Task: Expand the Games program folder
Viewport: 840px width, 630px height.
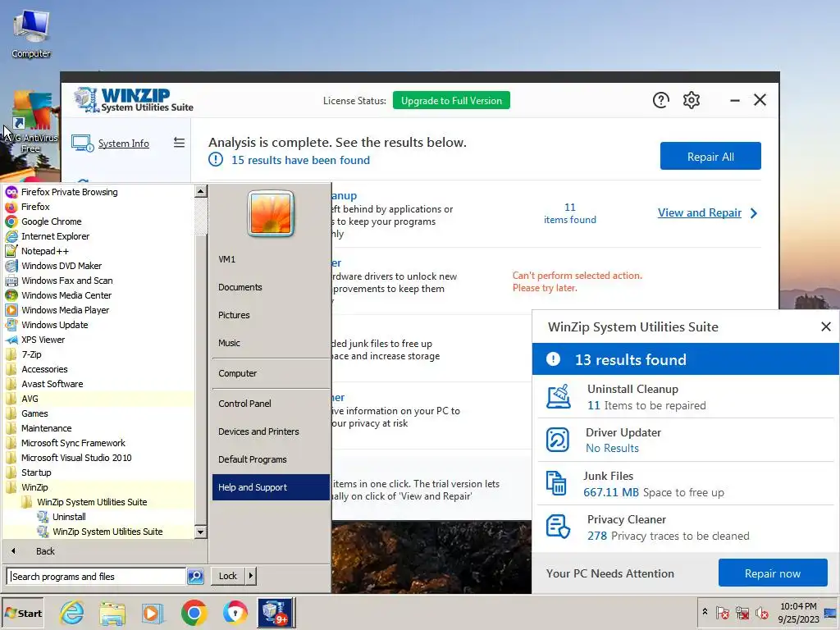Action: [34, 413]
